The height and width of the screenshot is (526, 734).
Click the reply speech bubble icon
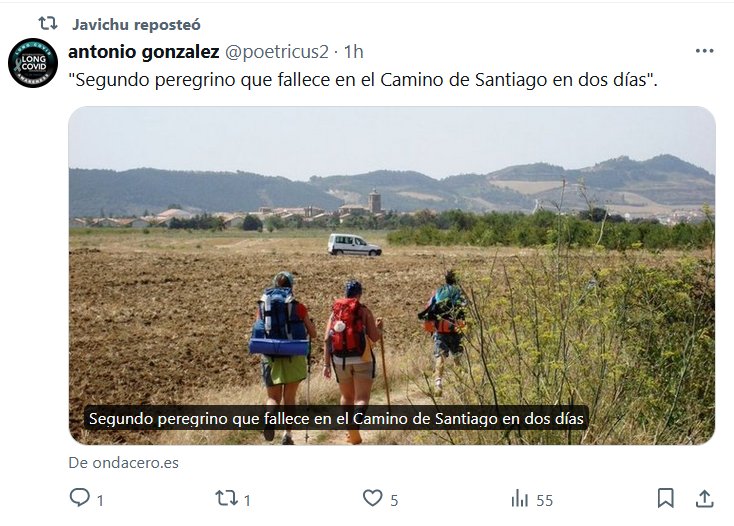pos(80,497)
